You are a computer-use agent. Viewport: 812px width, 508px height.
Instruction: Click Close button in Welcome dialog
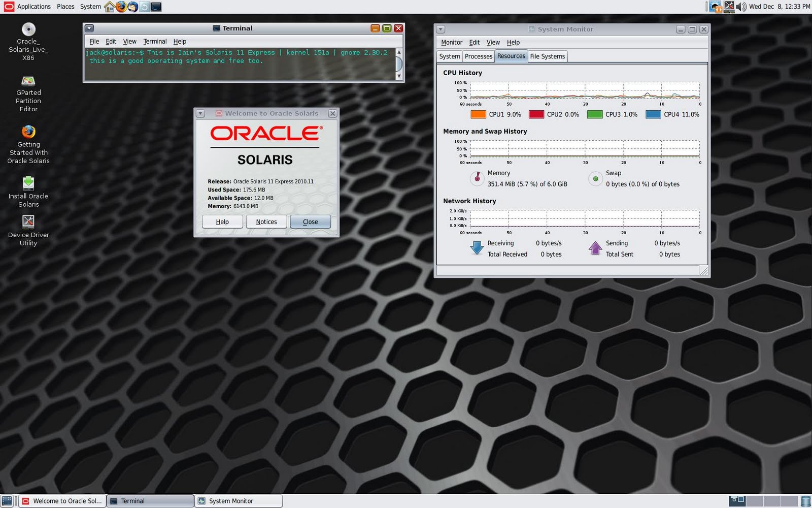click(311, 222)
